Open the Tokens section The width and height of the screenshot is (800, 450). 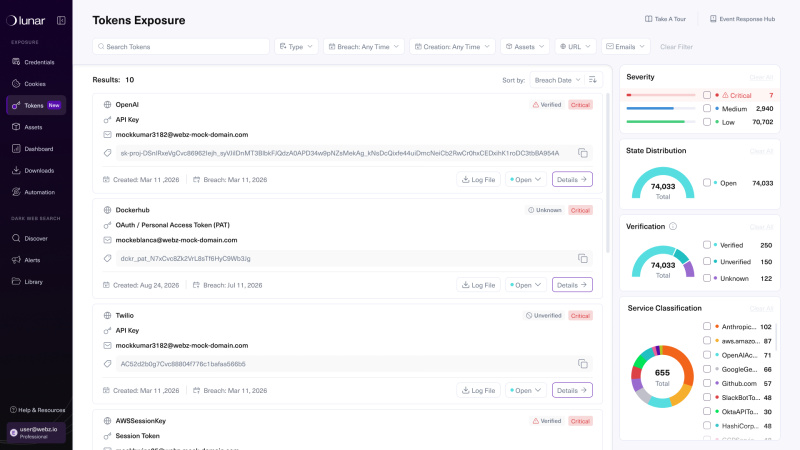[36, 105]
